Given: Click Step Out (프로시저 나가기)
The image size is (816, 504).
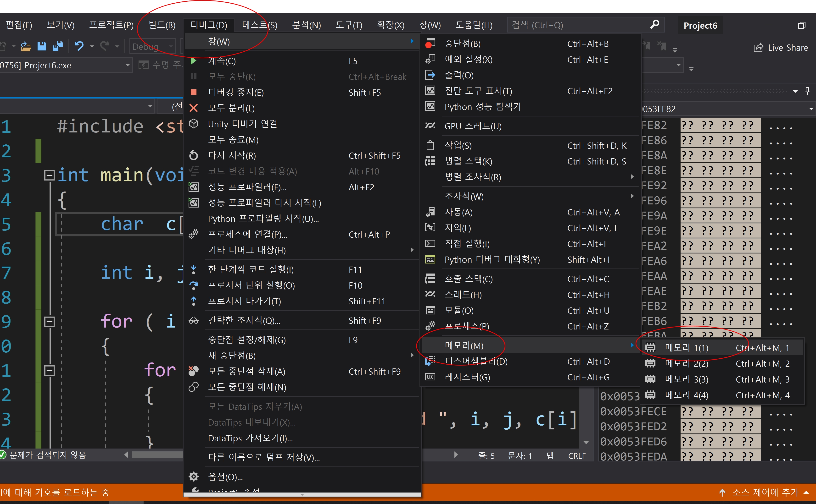Looking at the screenshot, I should pyautogui.click(x=302, y=301).
